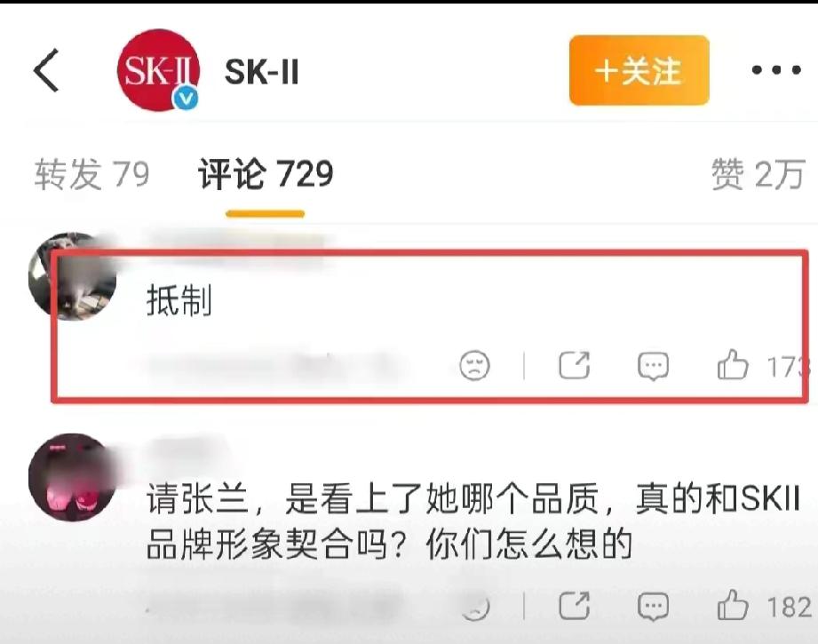Open the SK-II account name link
The image size is (818, 644).
tap(261, 71)
